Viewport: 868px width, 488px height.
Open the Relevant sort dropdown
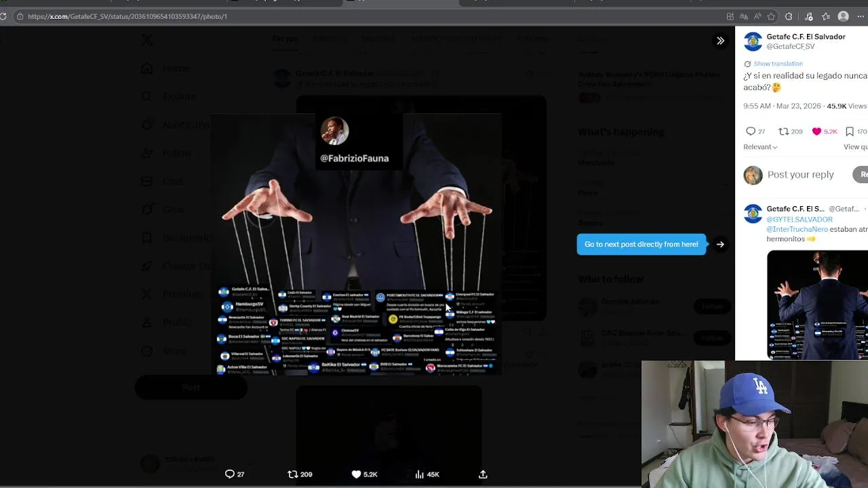pyautogui.click(x=760, y=146)
